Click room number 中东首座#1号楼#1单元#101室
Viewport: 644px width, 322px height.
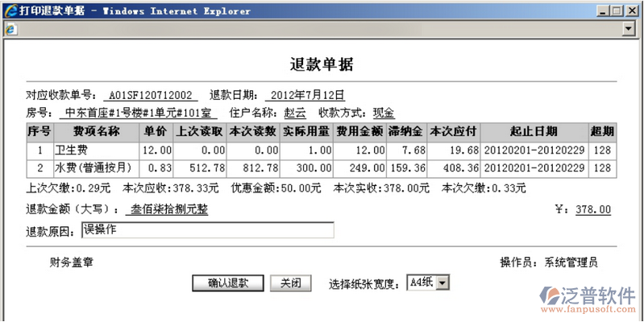coord(139,113)
